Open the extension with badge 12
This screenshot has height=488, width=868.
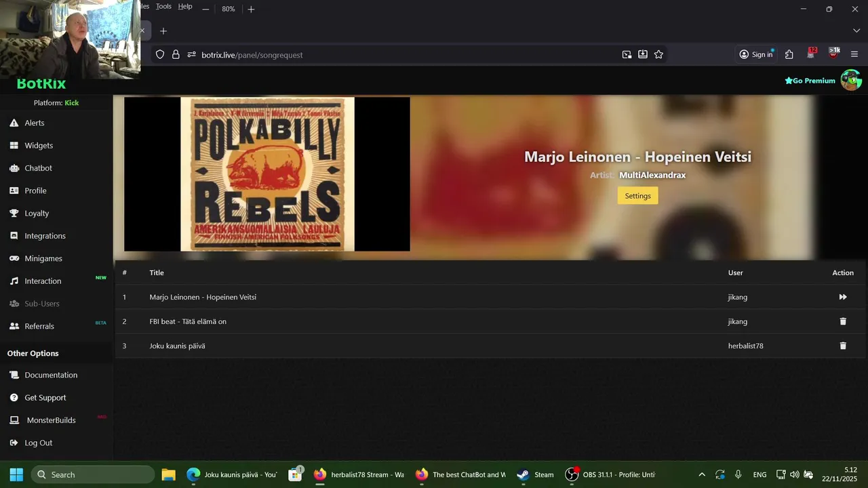pos(812,54)
